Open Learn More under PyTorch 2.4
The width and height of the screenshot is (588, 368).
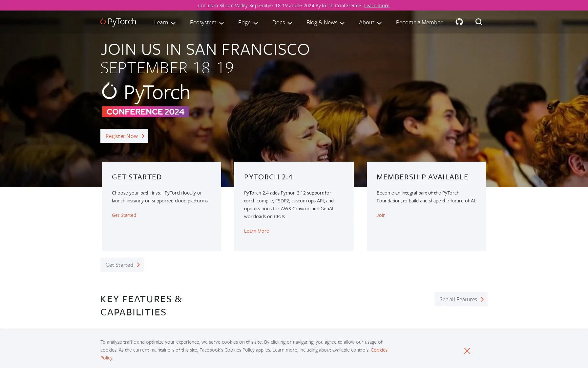(256, 231)
